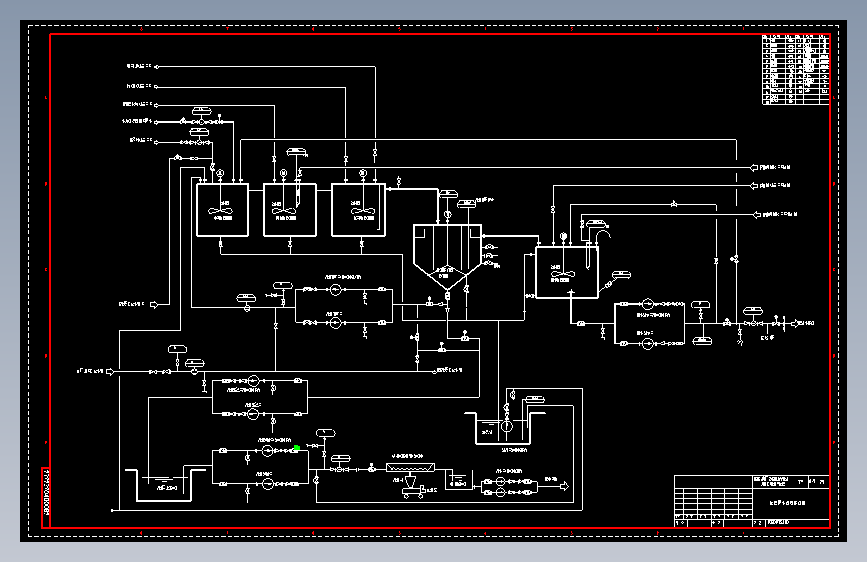867x562 pixels.
Task: Click the lower pump in the right-side pump pair
Action: click(647, 344)
